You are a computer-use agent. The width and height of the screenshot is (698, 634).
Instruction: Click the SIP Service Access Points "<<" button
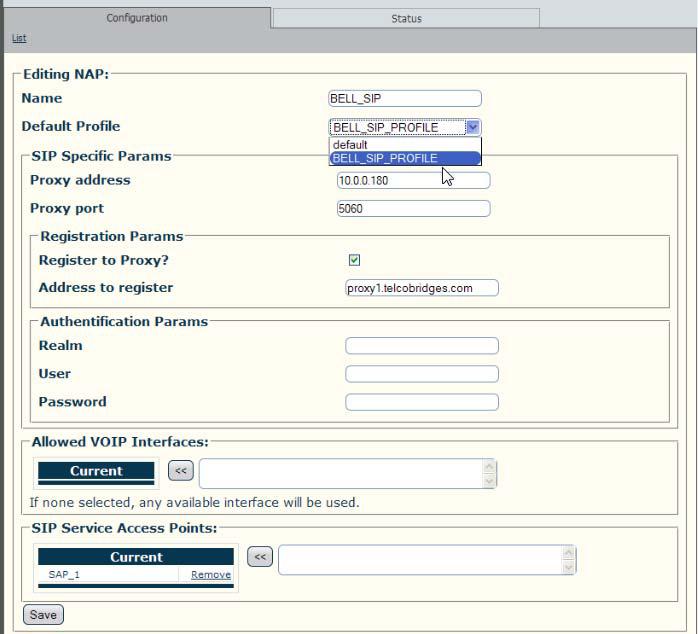pos(260,557)
